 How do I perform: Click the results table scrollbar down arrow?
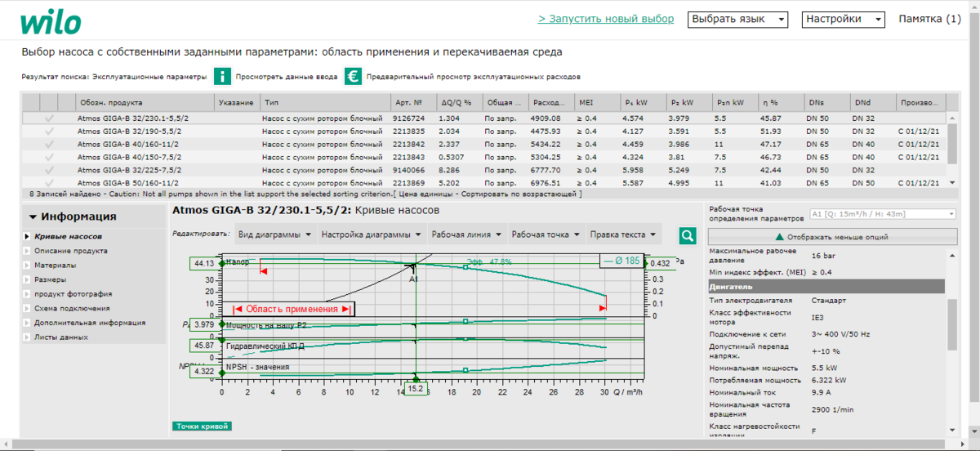[952, 183]
